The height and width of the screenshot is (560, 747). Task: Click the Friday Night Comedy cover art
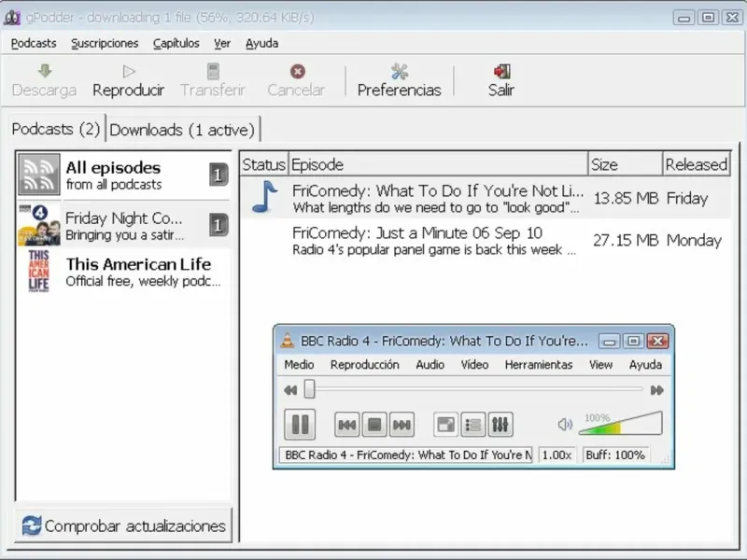point(39,225)
